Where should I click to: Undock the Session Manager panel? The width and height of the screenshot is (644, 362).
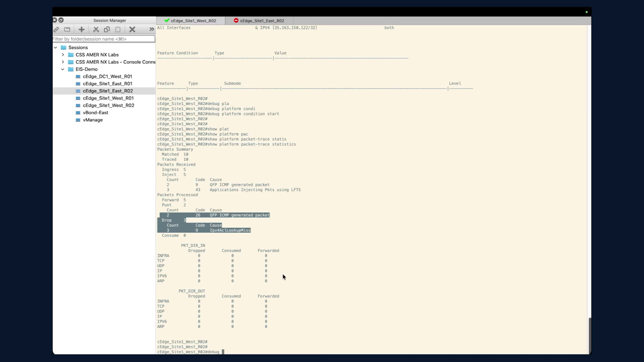point(61,20)
